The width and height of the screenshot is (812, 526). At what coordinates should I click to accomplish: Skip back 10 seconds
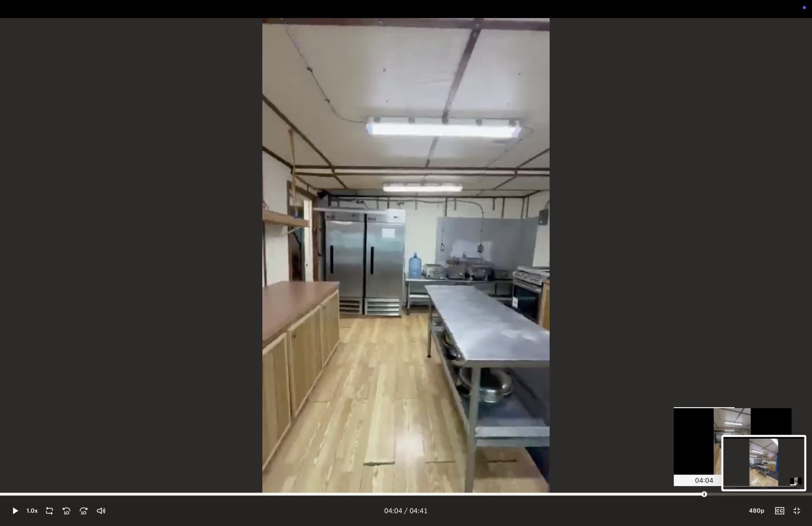point(66,511)
